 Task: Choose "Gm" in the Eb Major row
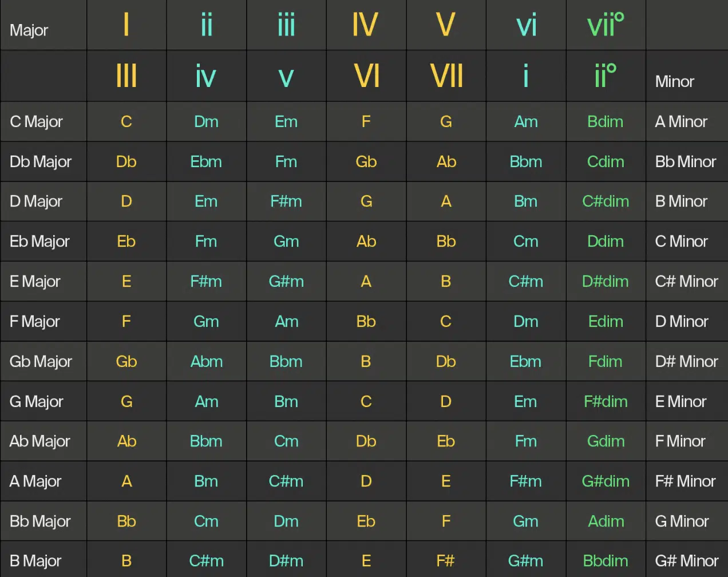(x=286, y=242)
